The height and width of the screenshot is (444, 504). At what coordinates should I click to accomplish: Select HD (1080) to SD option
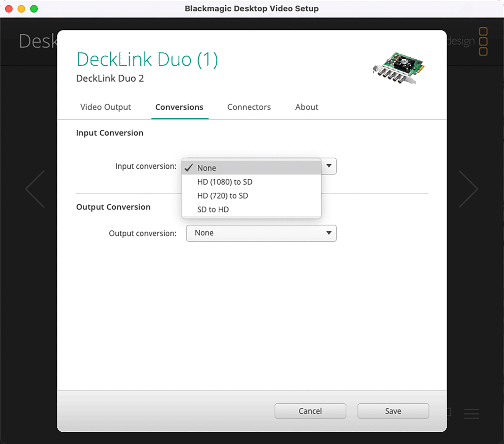[x=251, y=182]
